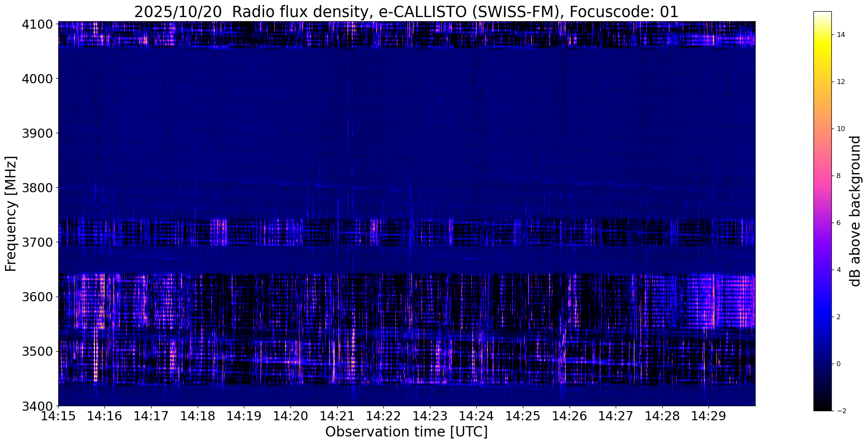Click the 3700 frequency tick label
868x444 pixels.
click(37, 242)
